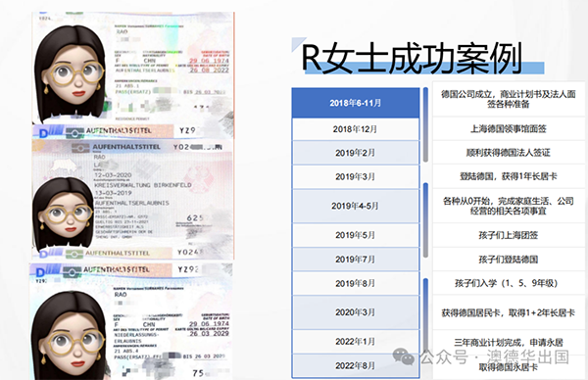This screenshot has height=380, width=588.
Task: Select the date "26 08 2022" on top card
Action: point(209,71)
